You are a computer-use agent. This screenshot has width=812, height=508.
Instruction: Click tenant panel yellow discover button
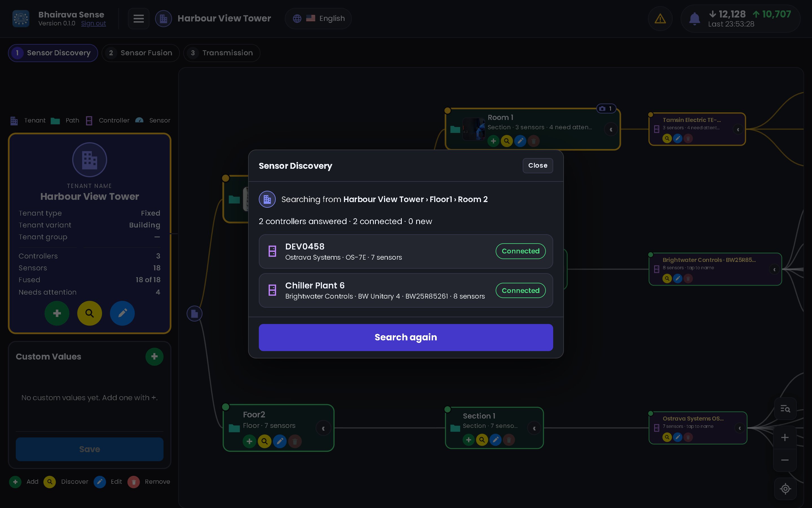pos(90,313)
